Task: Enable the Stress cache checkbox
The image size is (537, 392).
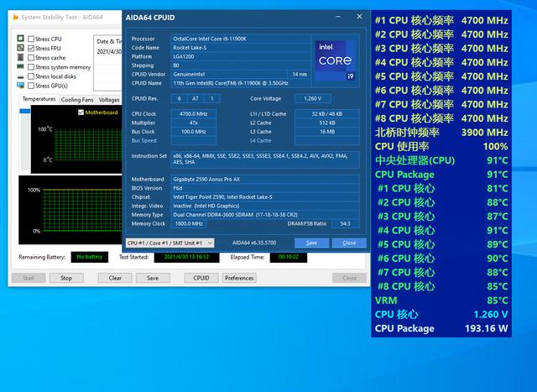Action: tap(31, 58)
